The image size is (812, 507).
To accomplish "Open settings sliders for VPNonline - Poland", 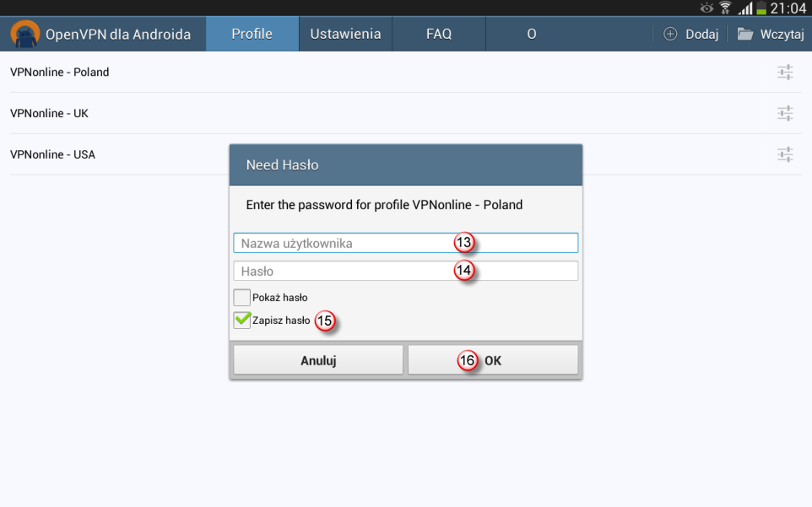I will coord(785,72).
